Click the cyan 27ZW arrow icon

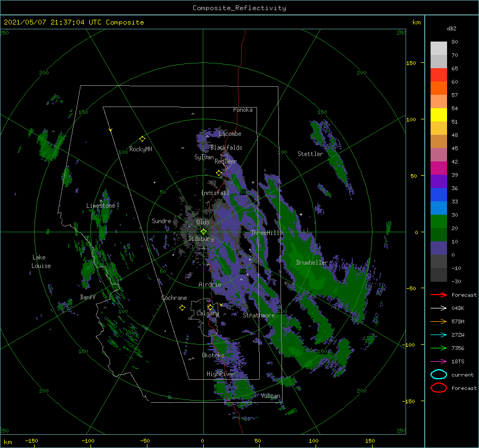pos(439,335)
